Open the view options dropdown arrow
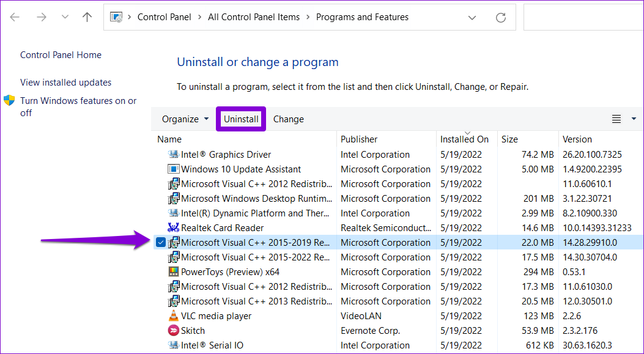The height and width of the screenshot is (354, 644). [634, 119]
